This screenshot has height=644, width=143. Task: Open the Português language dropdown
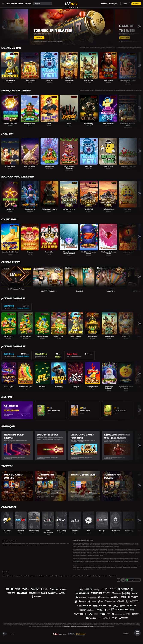point(133,580)
